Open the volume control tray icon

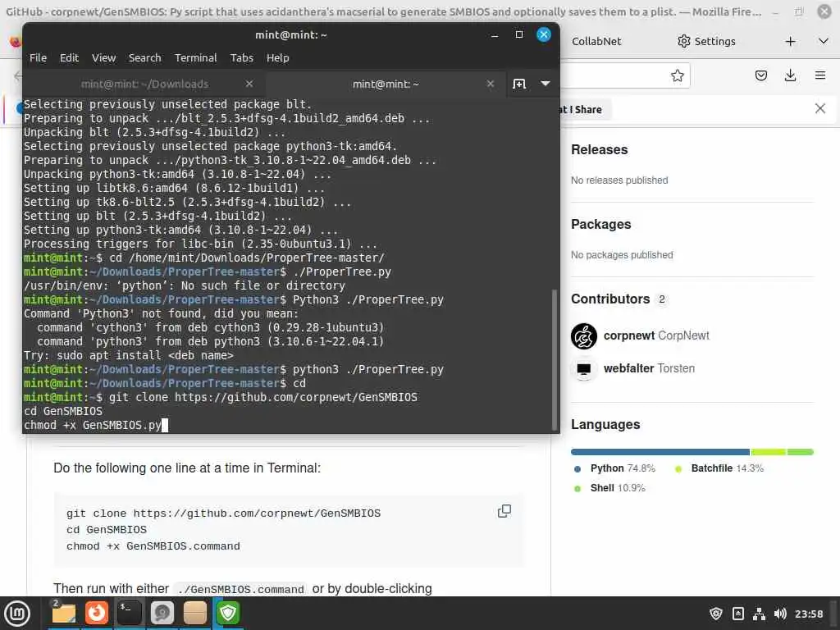(x=780, y=614)
